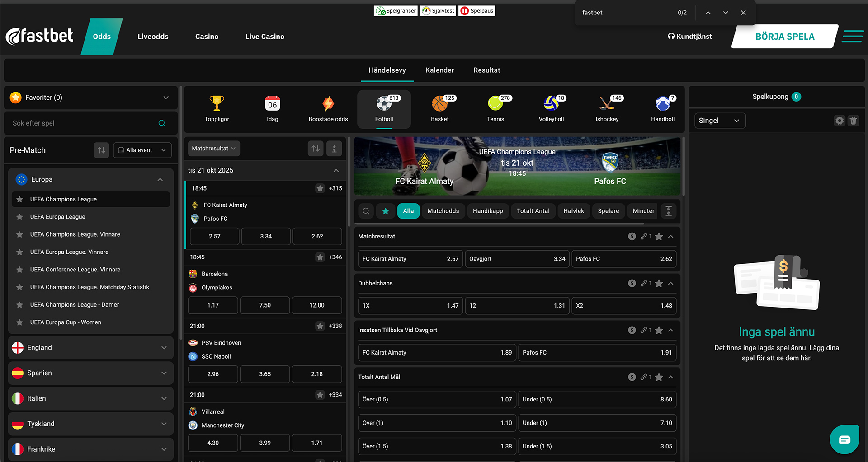Click inside the Sök efter spel field
Image resolution: width=868 pixels, height=462 pixels.
coord(81,123)
